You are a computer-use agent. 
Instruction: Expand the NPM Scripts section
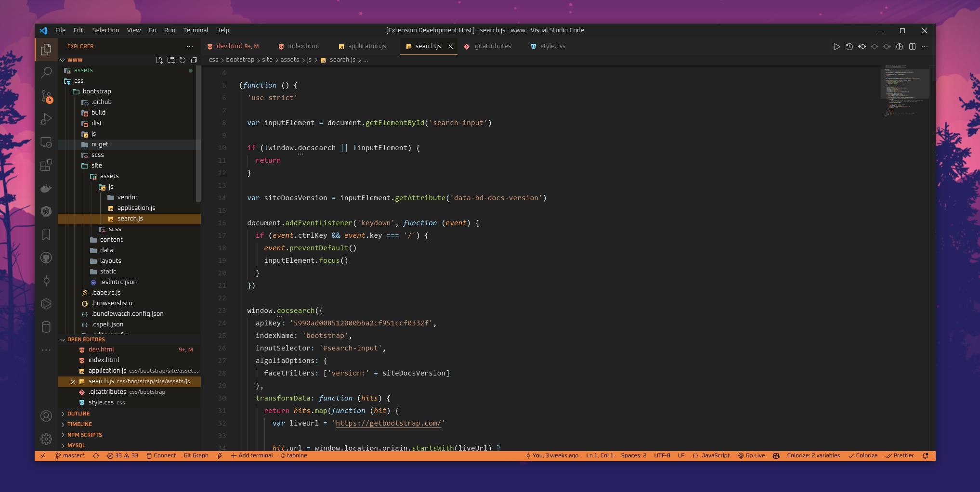click(x=129, y=435)
